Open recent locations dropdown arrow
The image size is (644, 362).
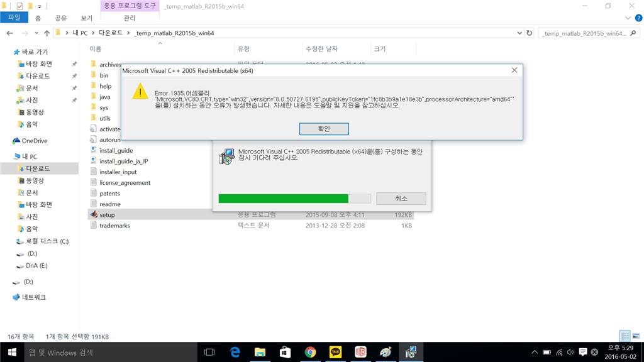coord(36,33)
